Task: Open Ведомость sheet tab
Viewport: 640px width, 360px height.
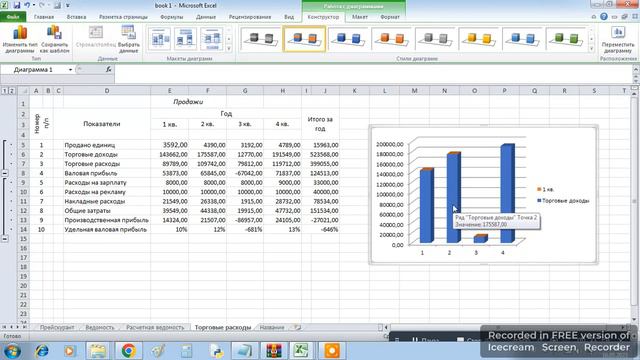Action: [100, 327]
